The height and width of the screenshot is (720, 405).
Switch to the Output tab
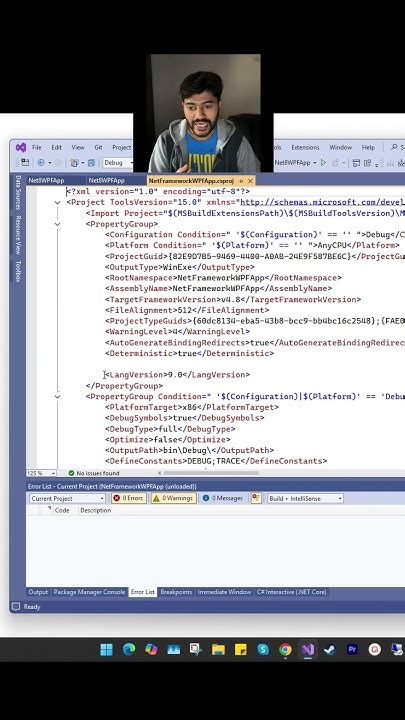(x=38, y=592)
